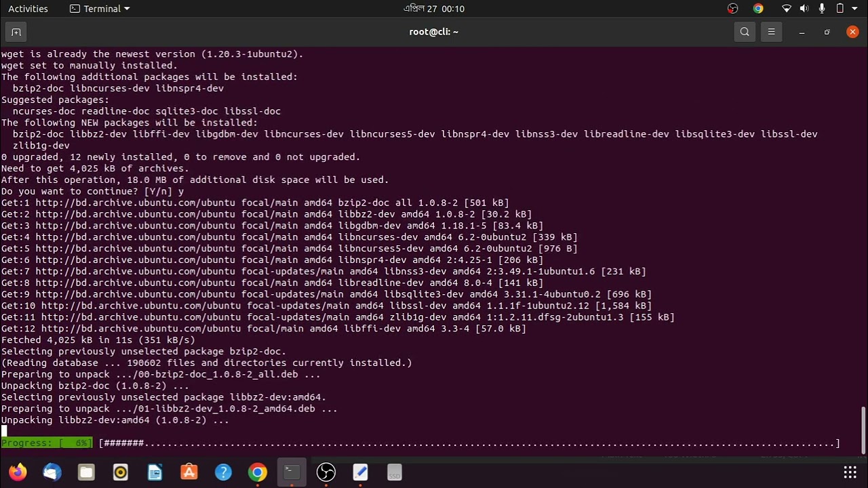Click the Get:9 libsqlite3-dev download line
The height and width of the screenshot is (488, 868).
tap(326, 295)
